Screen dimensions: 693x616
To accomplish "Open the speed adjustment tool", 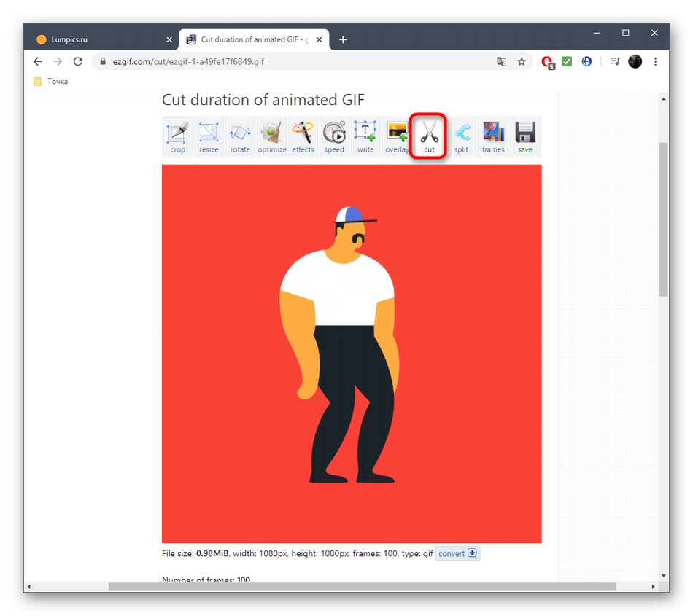I will (x=334, y=136).
